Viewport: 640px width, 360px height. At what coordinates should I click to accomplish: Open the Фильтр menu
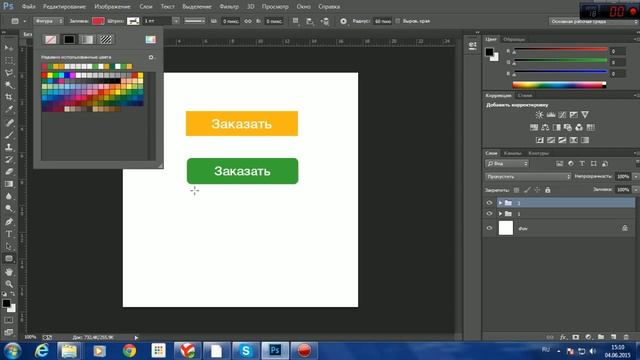point(229,7)
